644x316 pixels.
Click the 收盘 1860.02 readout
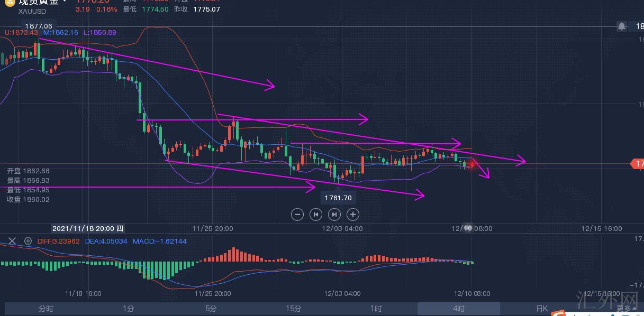click(x=28, y=199)
